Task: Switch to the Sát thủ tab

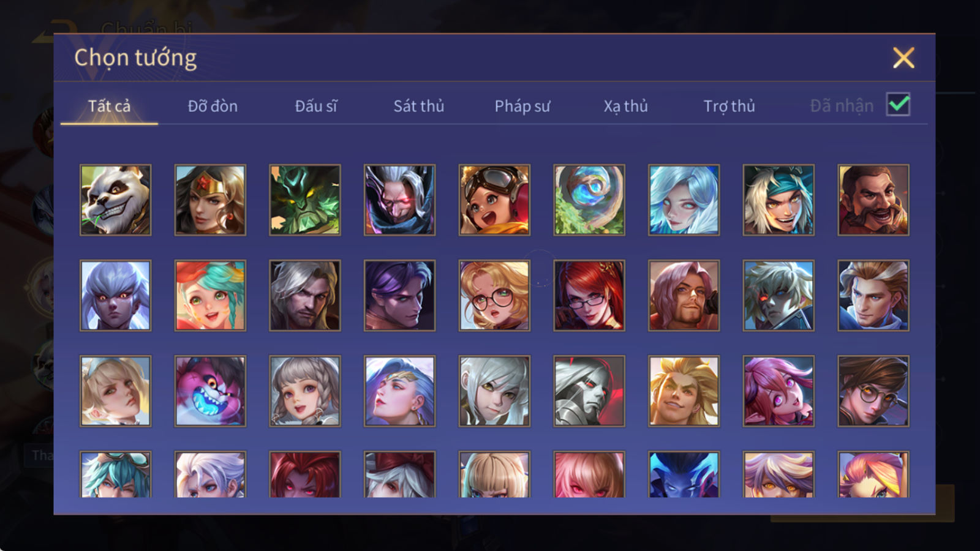Action: click(x=419, y=106)
